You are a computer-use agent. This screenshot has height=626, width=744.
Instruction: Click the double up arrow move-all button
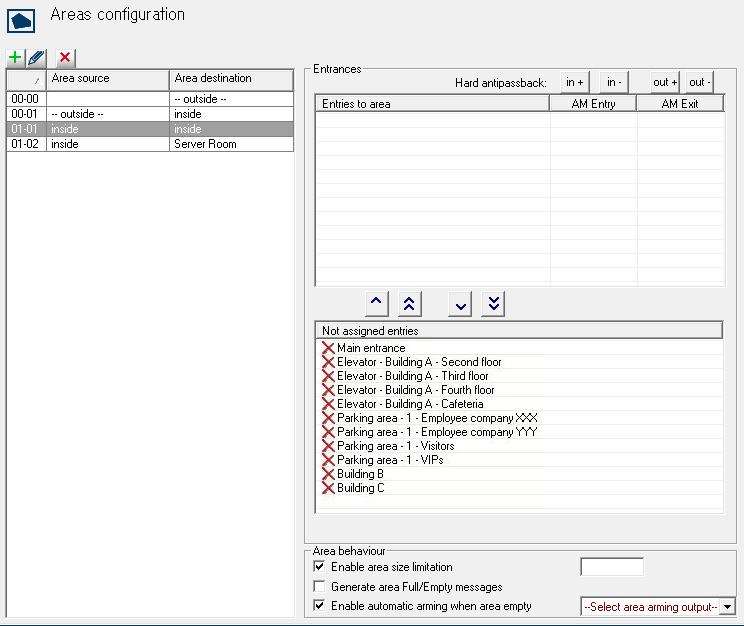coord(409,303)
